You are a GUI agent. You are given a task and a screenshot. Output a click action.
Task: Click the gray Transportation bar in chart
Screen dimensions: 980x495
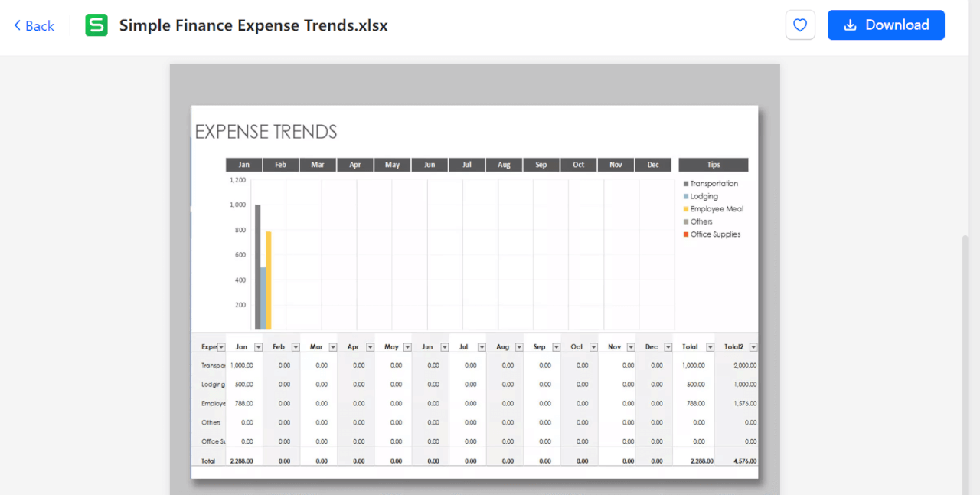[258, 267]
